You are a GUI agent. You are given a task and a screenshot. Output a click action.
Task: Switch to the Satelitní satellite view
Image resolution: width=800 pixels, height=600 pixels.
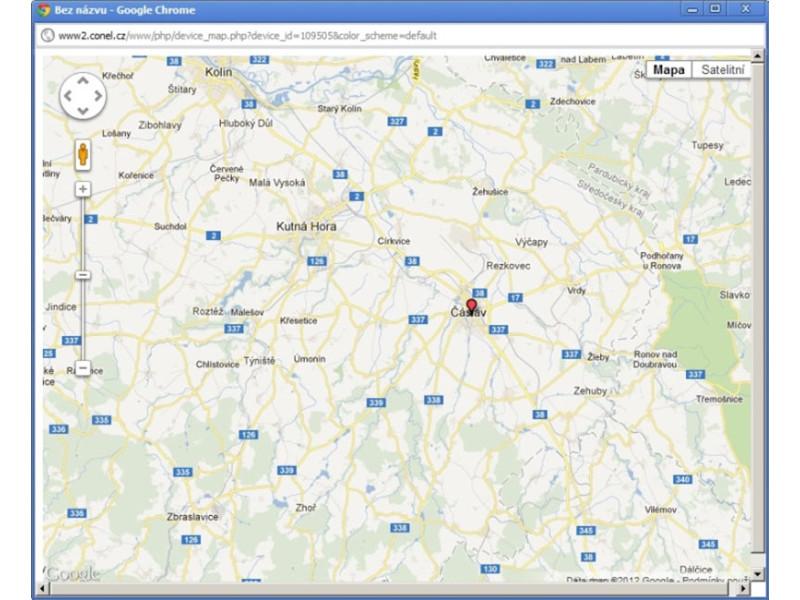tap(722, 69)
